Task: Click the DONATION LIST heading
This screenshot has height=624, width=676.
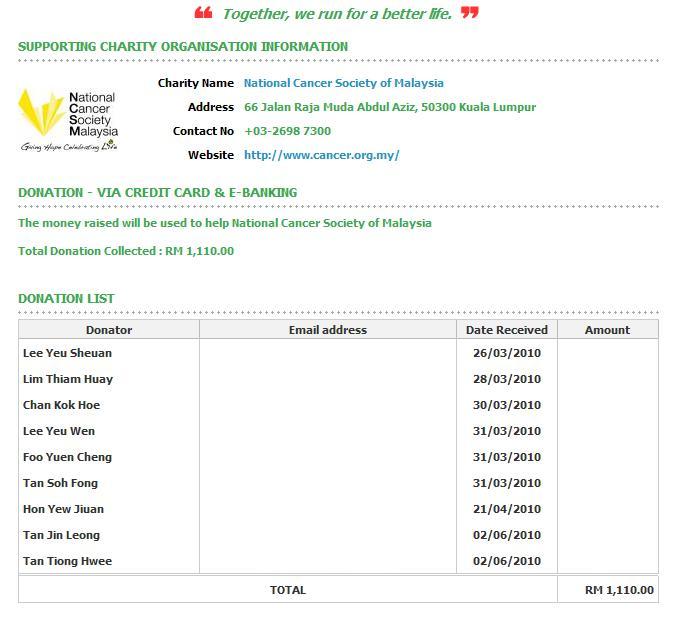Action: 66,298
